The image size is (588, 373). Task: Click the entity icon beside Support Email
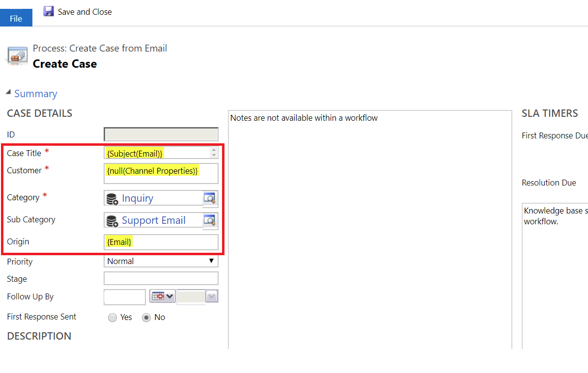point(112,221)
